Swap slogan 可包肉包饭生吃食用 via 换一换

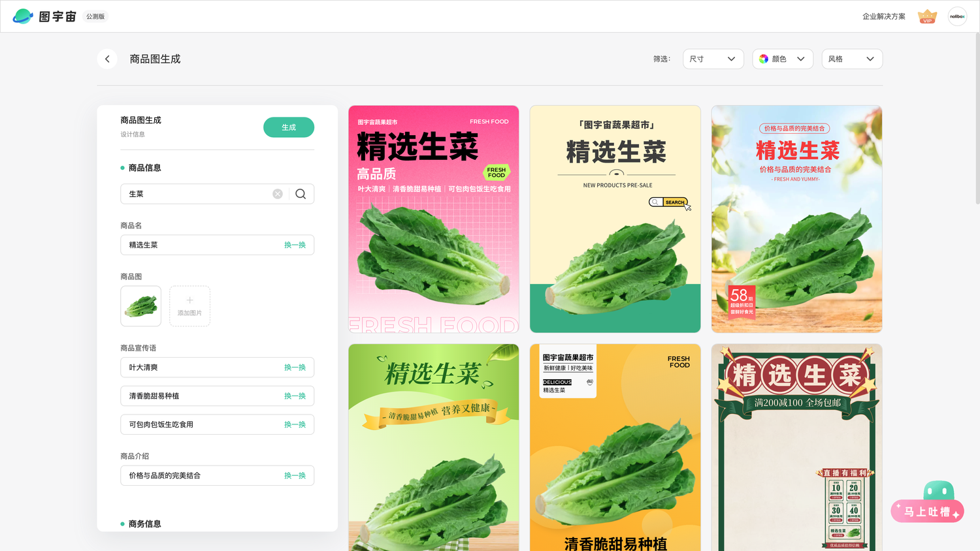coord(295,424)
